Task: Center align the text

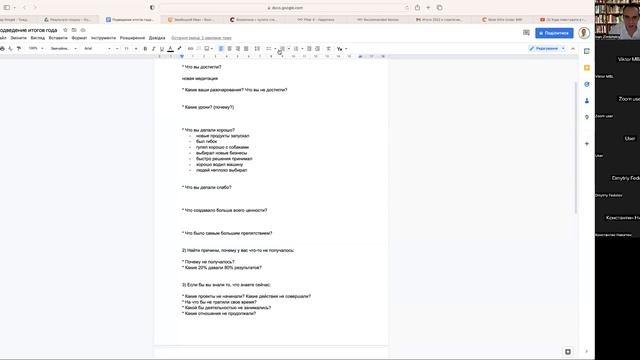Action: (x=229, y=49)
